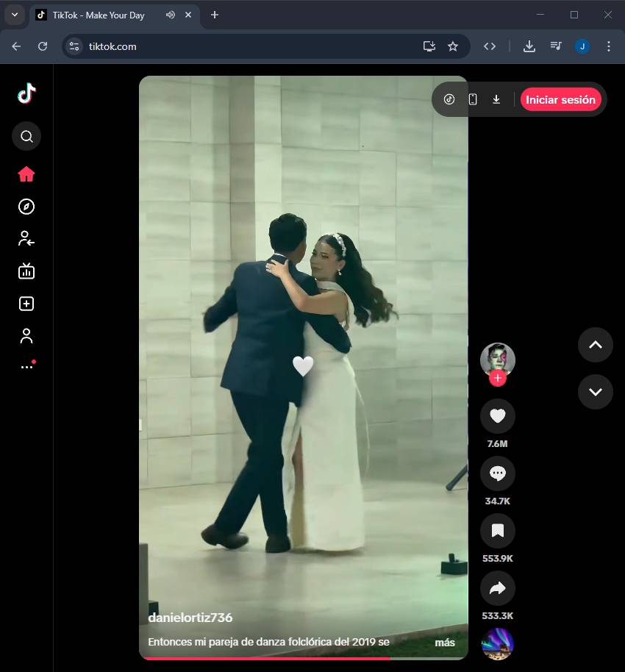Screen dimensions: 625x672
Task: Click the Upload plus icon
Action: pyautogui.click(x=26, y=304)
